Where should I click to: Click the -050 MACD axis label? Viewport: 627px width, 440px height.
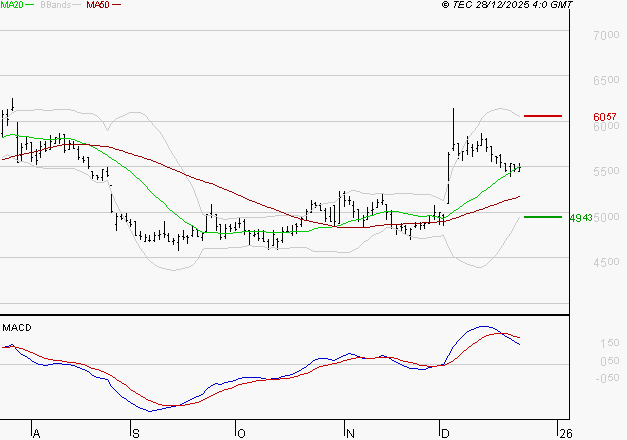point(607,378)
